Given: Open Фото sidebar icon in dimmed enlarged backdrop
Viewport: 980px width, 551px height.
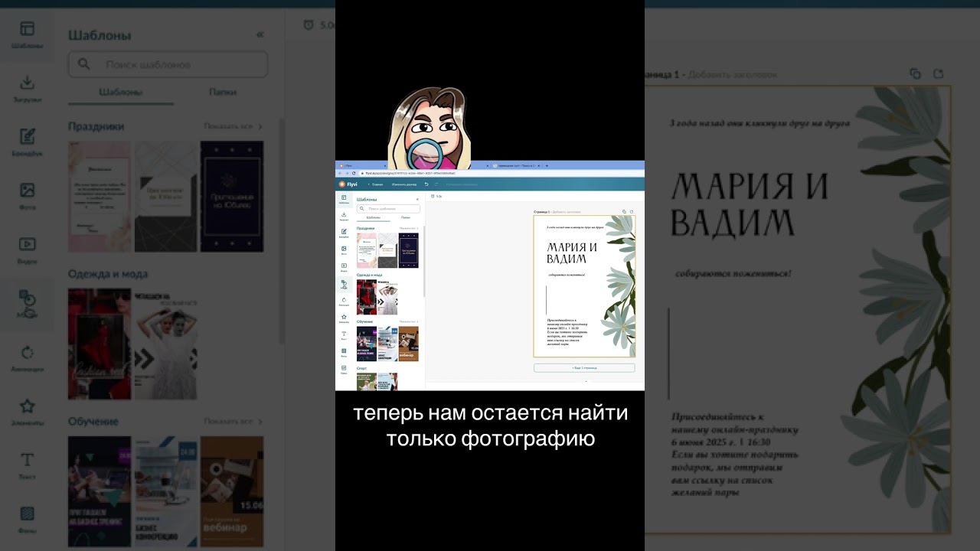Looking at the screenshot, I should [x=27, y=195].
